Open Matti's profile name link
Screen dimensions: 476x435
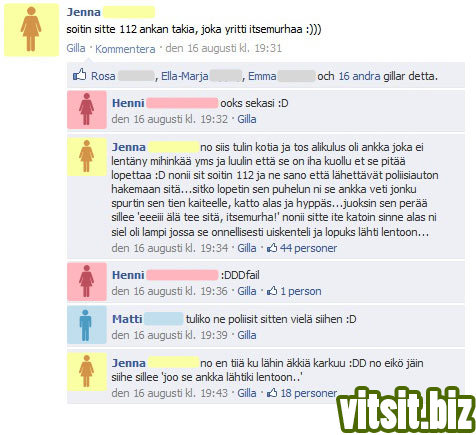(127, 319)
